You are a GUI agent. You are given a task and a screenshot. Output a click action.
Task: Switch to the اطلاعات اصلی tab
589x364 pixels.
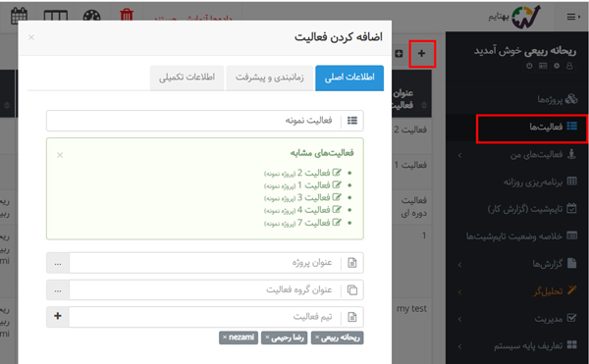point(349,78)
